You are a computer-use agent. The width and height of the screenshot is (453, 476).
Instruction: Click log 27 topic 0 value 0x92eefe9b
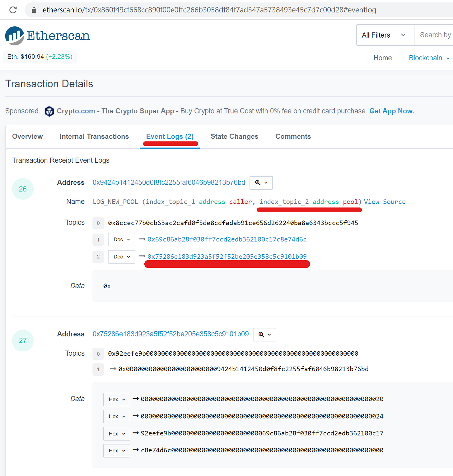pyautogui.click(x=233, y=354)
